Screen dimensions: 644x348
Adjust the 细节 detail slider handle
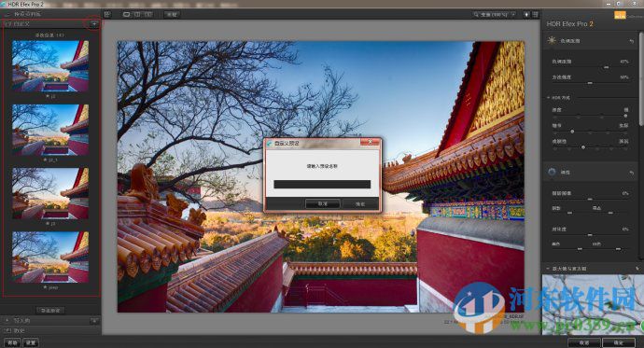point(572,132)
